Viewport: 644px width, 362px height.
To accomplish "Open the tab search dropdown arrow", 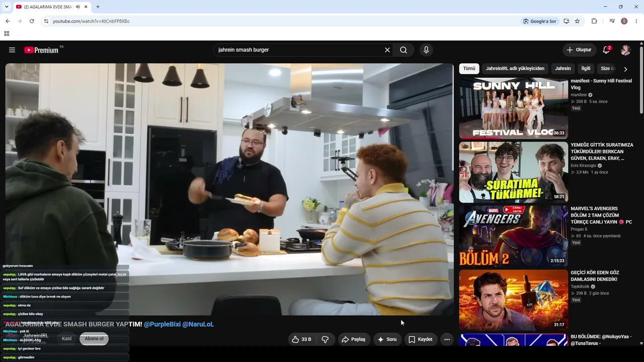I will pos(7,7).
